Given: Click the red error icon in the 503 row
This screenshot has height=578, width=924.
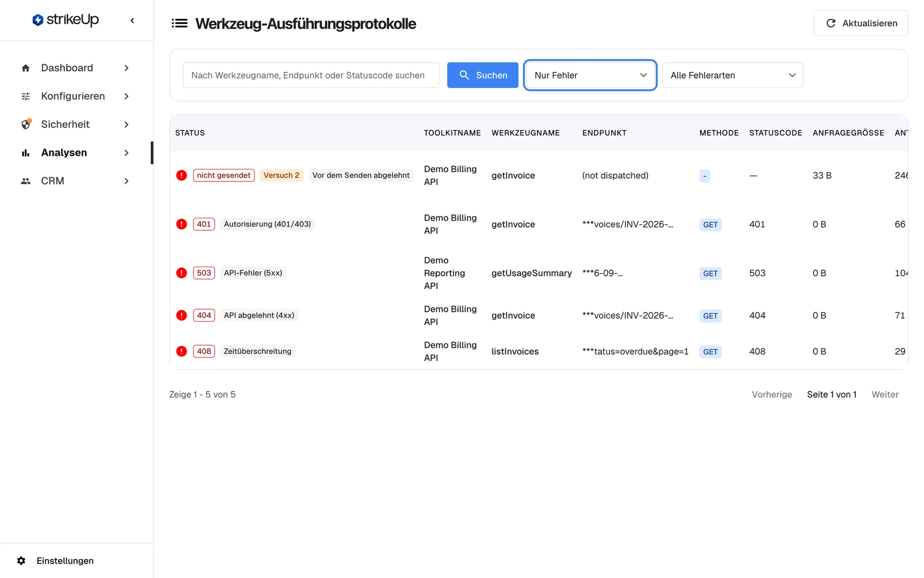Looking at the screenshot, I should [x=181, y=273].
